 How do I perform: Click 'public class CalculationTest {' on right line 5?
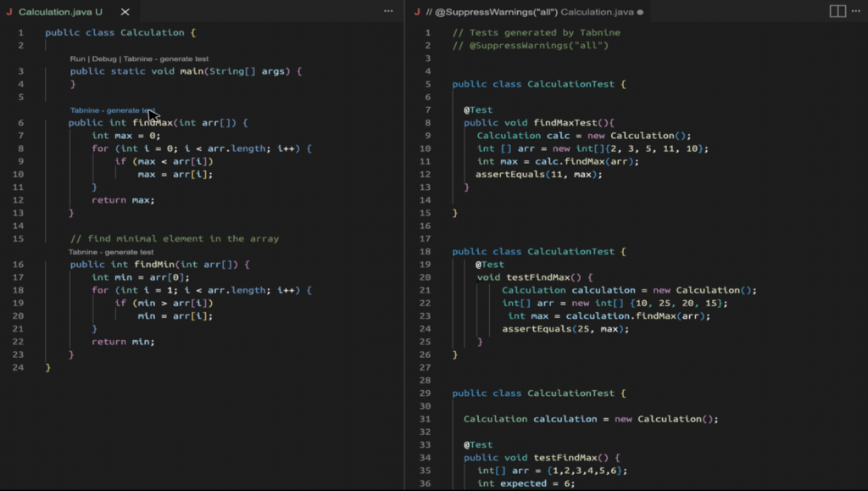539,84
